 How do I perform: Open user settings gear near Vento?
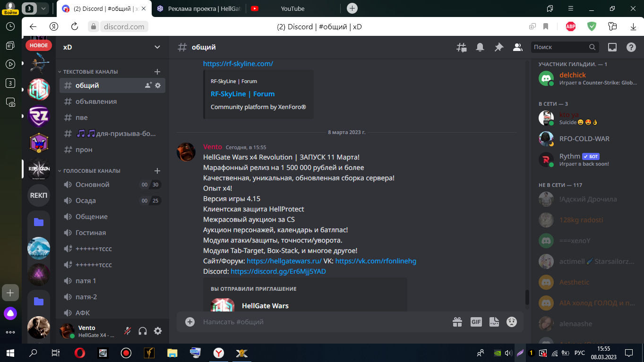point(158,331)
